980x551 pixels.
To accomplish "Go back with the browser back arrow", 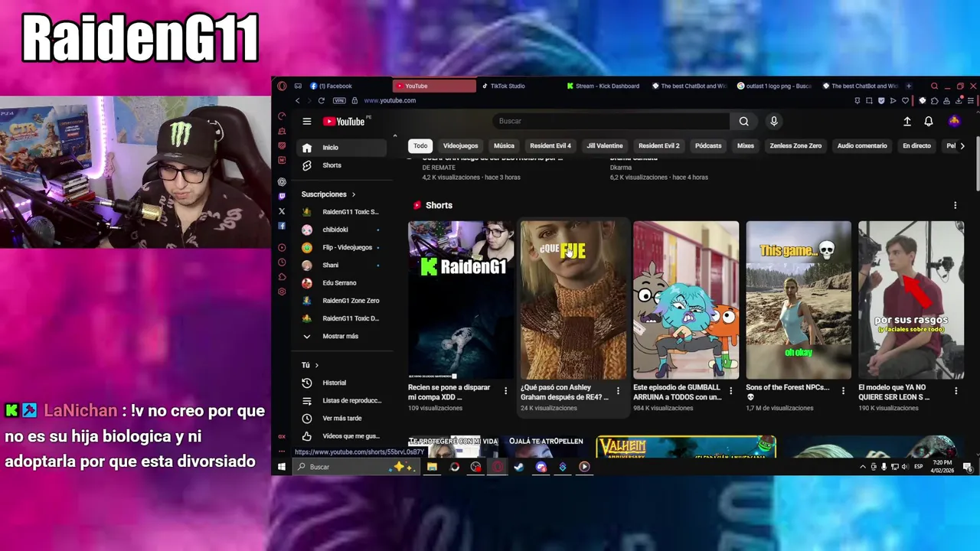I will click(298, 100).
